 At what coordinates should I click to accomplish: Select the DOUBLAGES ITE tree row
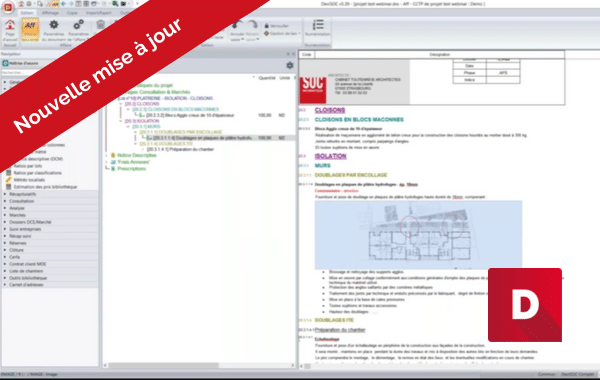pos(166,144)
